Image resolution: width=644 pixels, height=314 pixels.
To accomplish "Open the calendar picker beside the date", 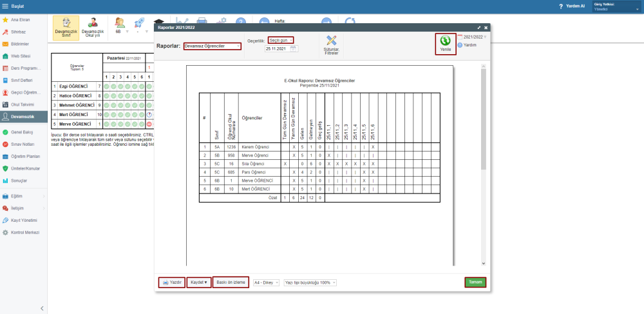I will (294, 48).
